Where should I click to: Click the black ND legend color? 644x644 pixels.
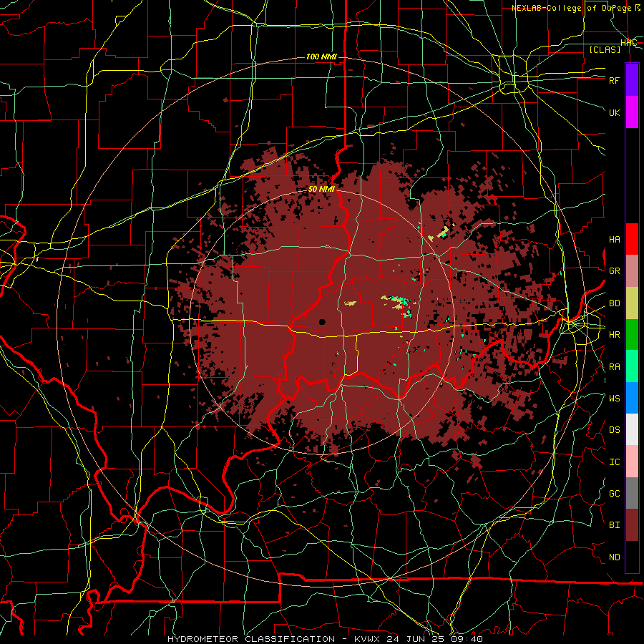632,557
